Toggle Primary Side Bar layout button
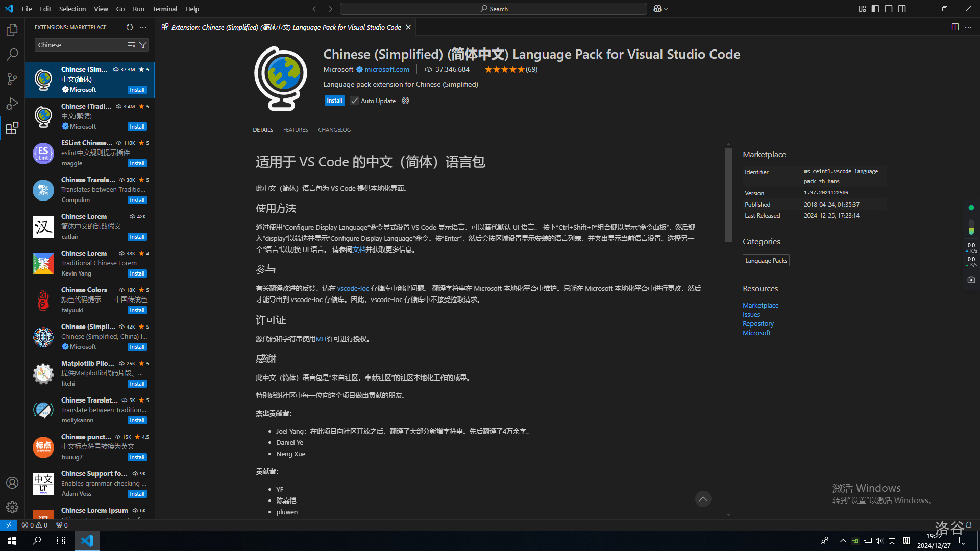The image size is (980, 551). pos(875,9)
